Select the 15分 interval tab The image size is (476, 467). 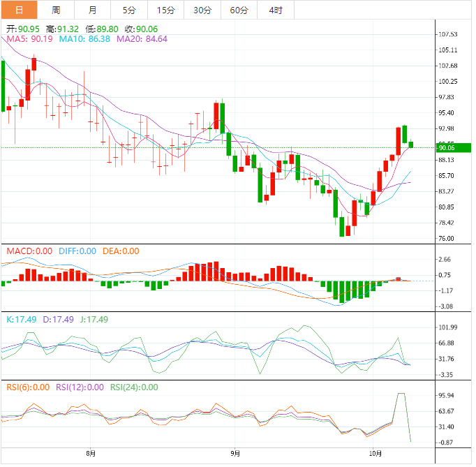[x=166, y=10]
